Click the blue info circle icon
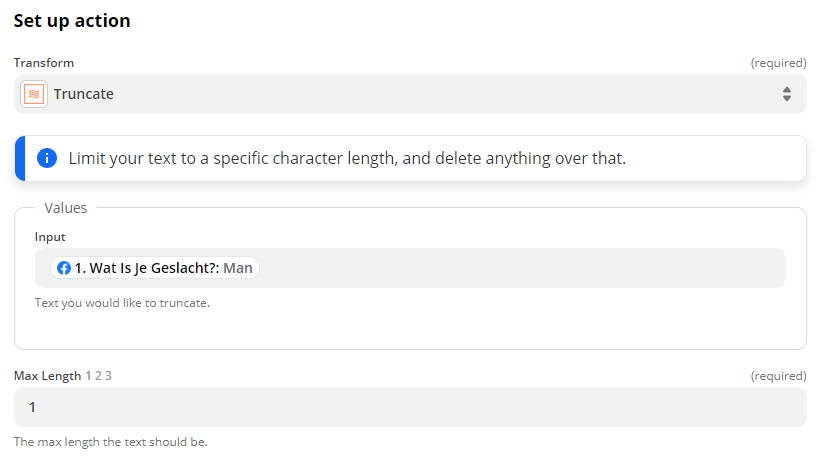Viewport: 824px width, 459px height. 47,158
